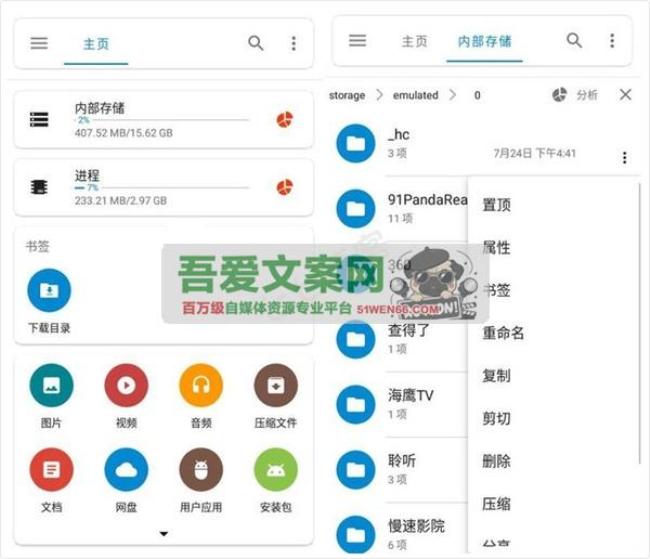Select the 内部存储 tab

(x=484, y=41)
